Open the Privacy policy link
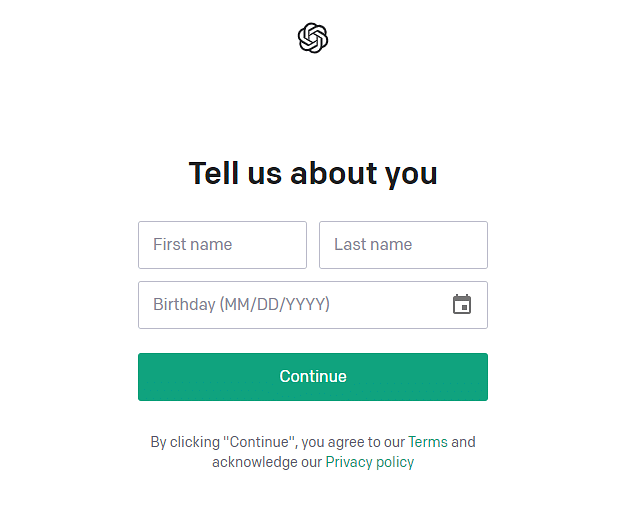Image resolution: width=623 pixels, height=529 pixels. pyautogui.click(x=369, y=462)
